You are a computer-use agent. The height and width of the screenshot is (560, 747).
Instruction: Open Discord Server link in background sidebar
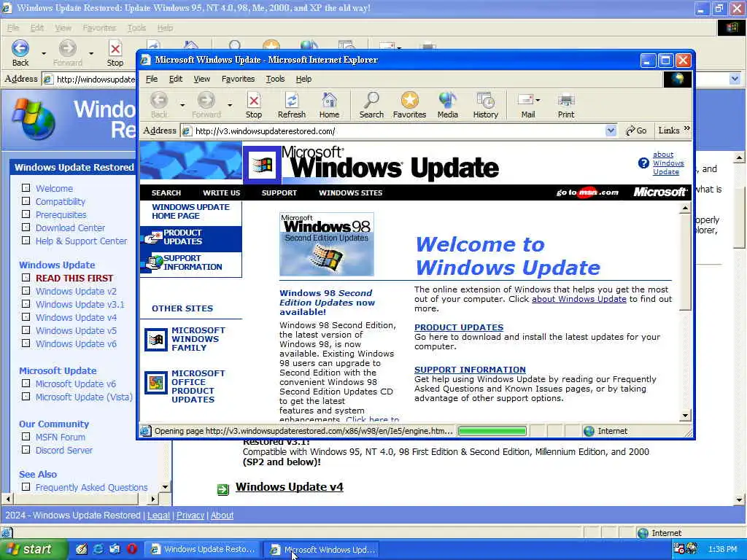pyautogui.click(x=64, y=451)
